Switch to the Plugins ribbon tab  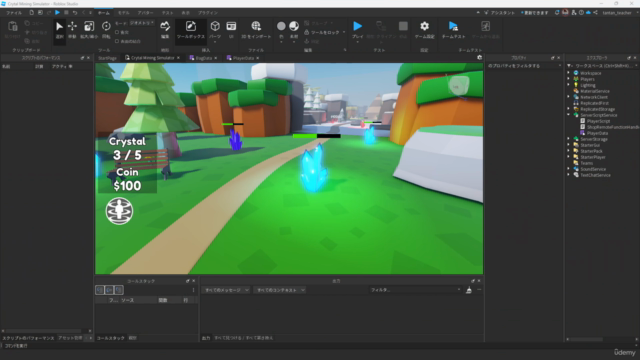208,13
